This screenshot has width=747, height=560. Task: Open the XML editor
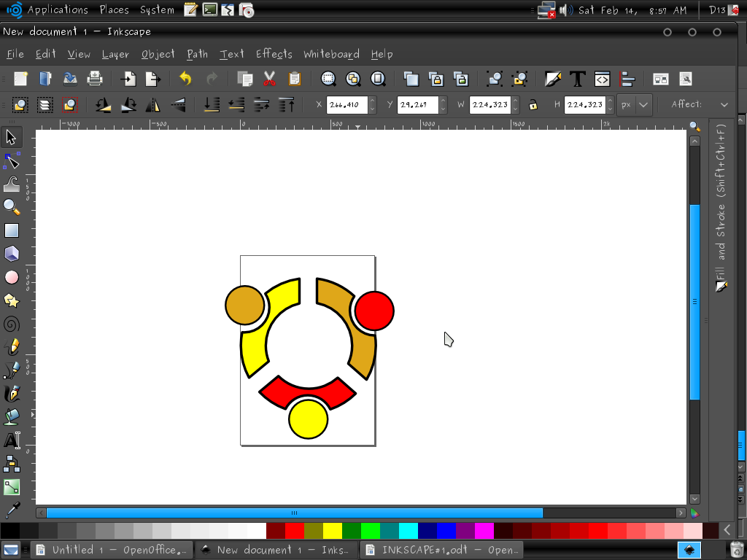tap(601, 79)
